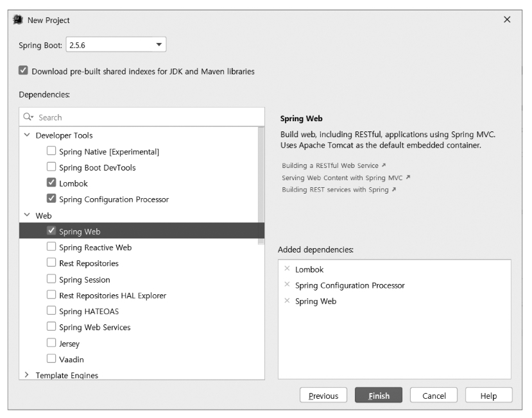
Task: Click the dependencies list scrollbar
Action: pos(261,186)
